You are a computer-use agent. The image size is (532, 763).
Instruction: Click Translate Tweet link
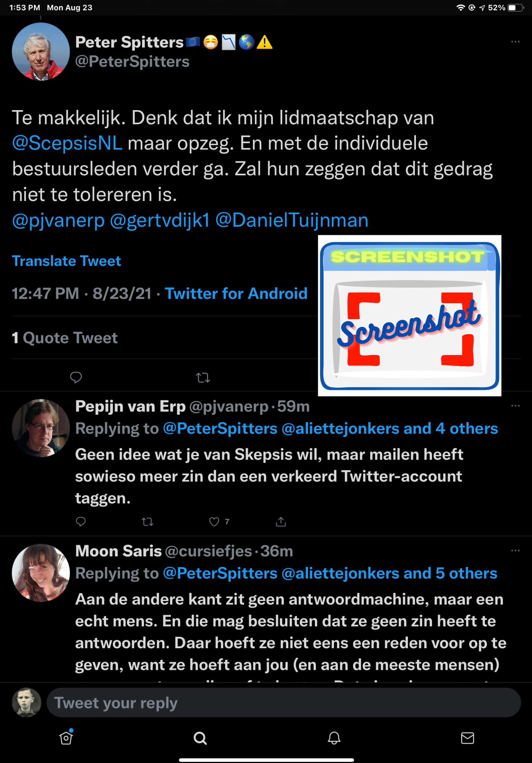coord(66,261)
